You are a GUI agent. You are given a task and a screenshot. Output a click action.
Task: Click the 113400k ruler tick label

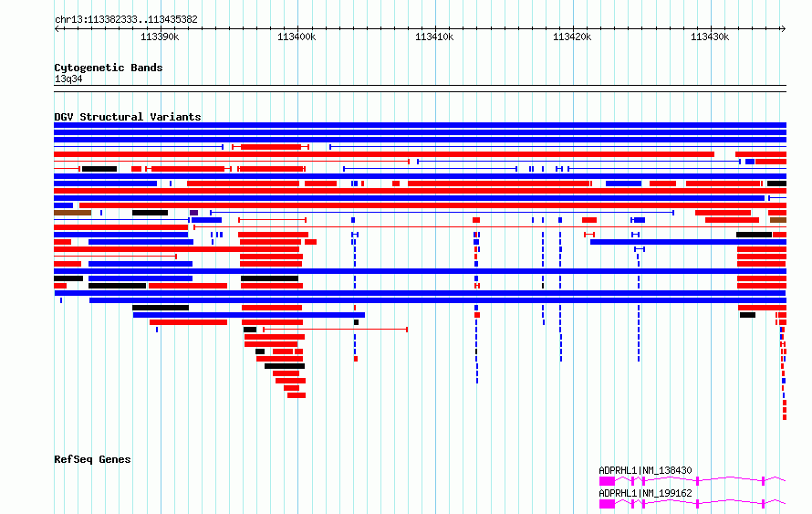point(297,37)
